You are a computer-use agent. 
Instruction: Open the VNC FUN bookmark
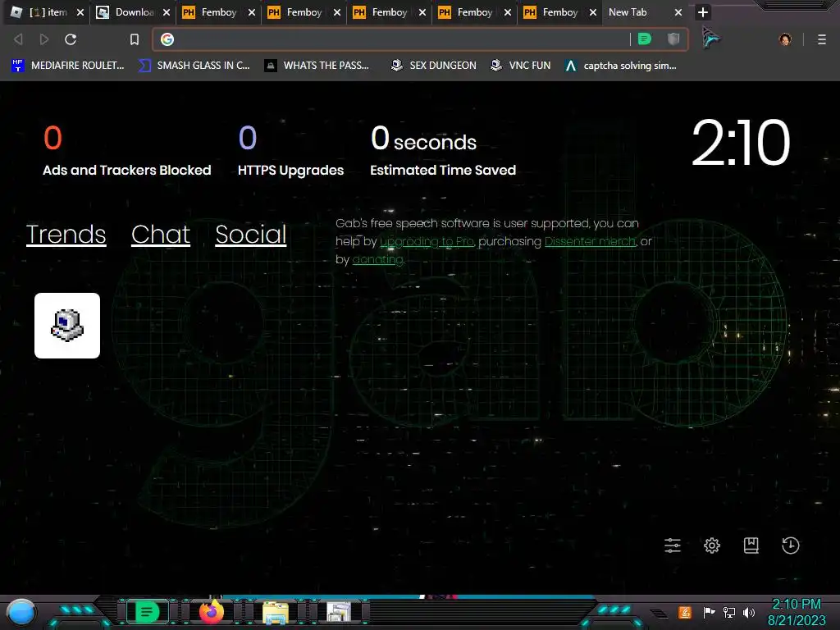[x=521, y=66]
